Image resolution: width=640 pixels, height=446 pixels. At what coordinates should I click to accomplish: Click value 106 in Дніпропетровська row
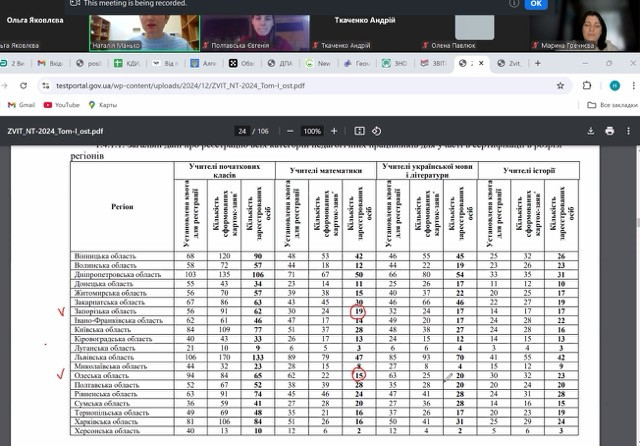point(258,275)
